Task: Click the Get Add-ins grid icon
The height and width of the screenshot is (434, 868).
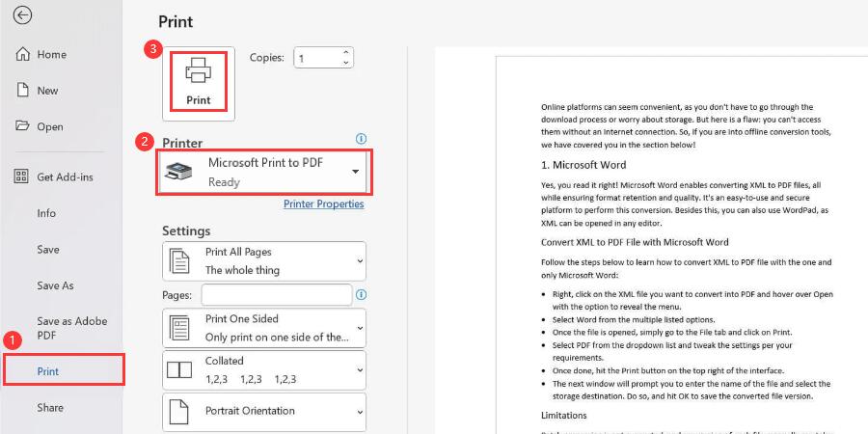Action: [x=21, y=176]
